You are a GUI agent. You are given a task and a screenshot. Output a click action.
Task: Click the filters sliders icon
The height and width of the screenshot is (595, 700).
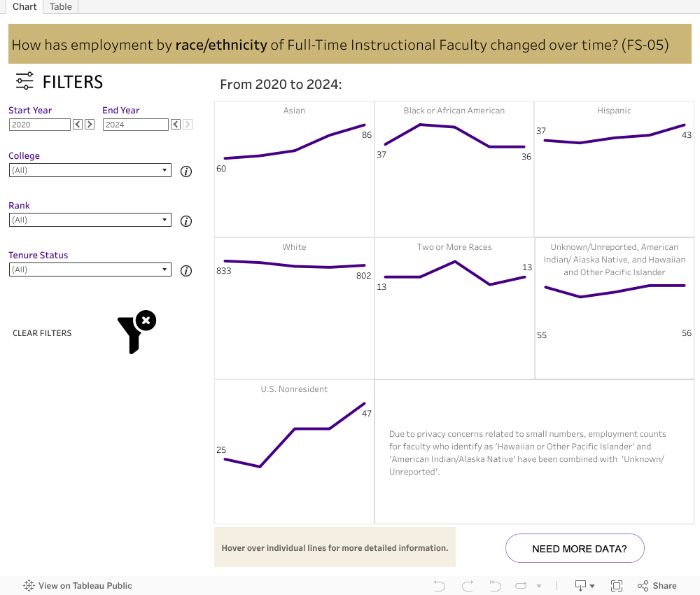tap(24, 81)
